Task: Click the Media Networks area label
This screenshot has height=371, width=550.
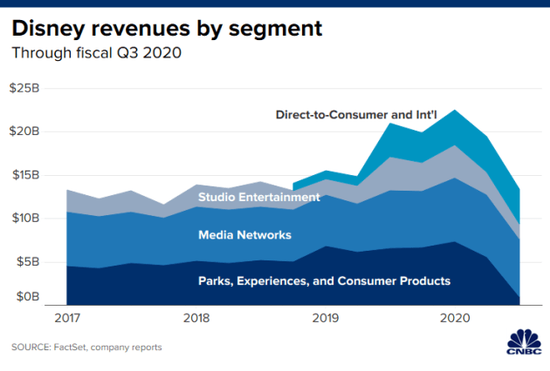Action: [x=244, y=235]
